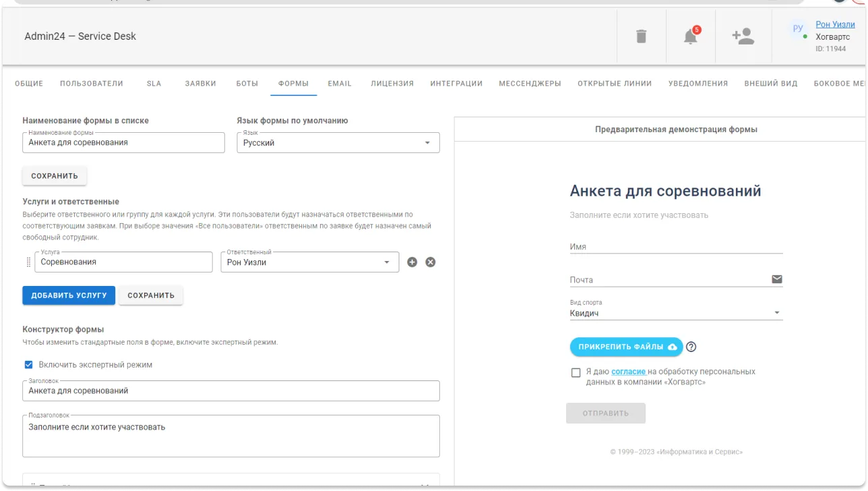The image size is (868, 491).
Task: Click the Наименование формы input field
Action: (123, 143)
